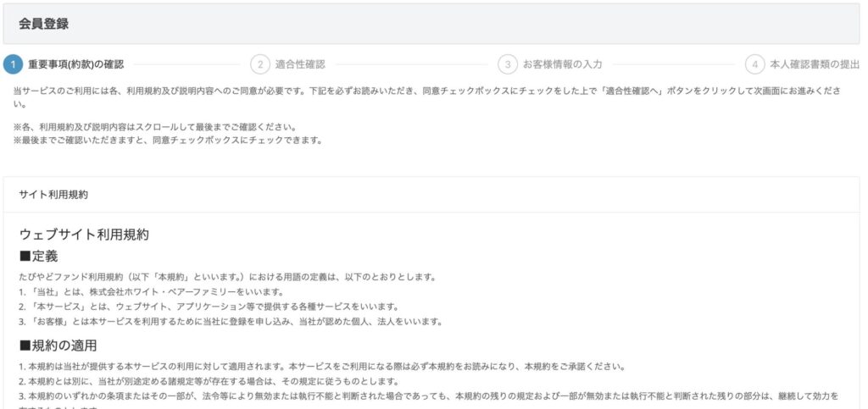868x409 pixels.
Task: Select the ■定義 section heading
Action: pos(38,255)
